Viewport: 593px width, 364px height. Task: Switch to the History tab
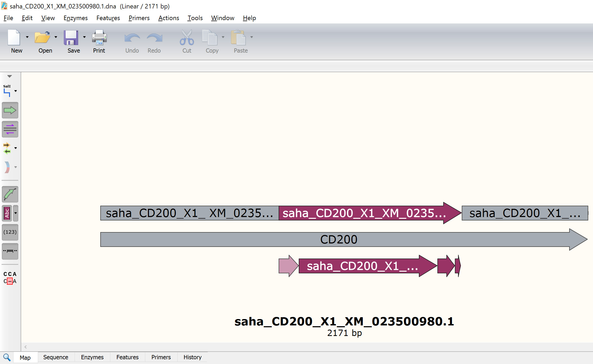click(192, 357)
